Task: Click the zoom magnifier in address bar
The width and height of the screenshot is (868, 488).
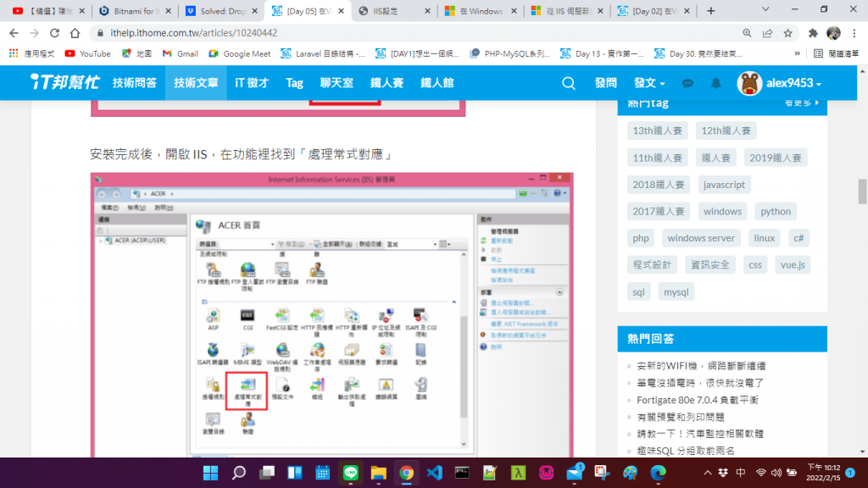Action: click(747, 33)
